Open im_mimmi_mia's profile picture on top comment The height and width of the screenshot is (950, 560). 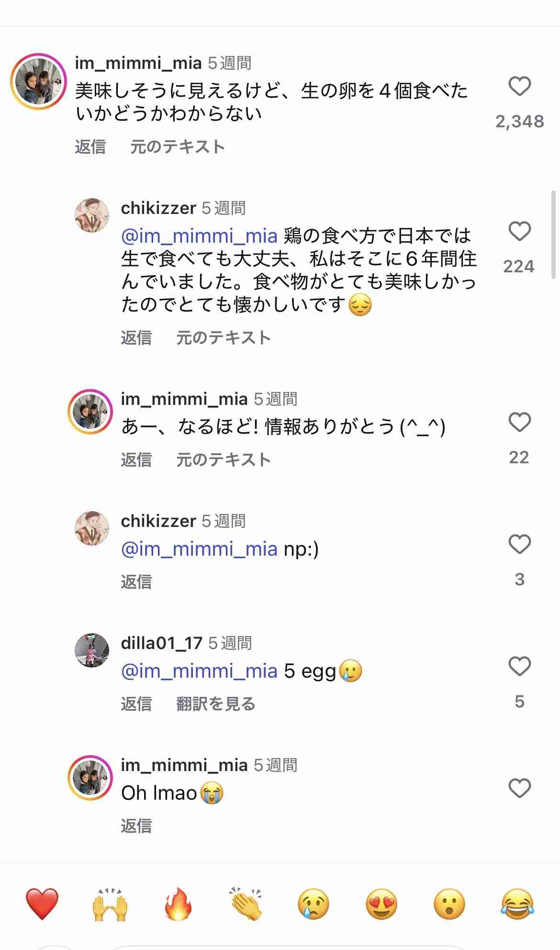coord(38,81)
